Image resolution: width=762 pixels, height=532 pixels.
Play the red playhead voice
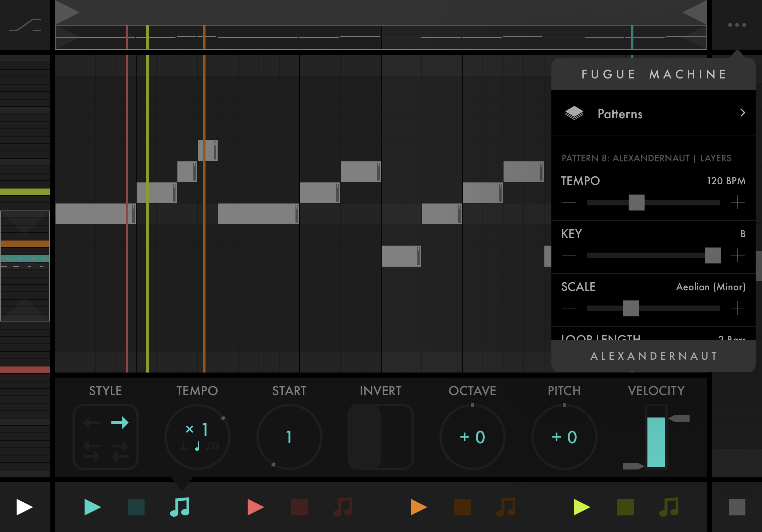255,507
